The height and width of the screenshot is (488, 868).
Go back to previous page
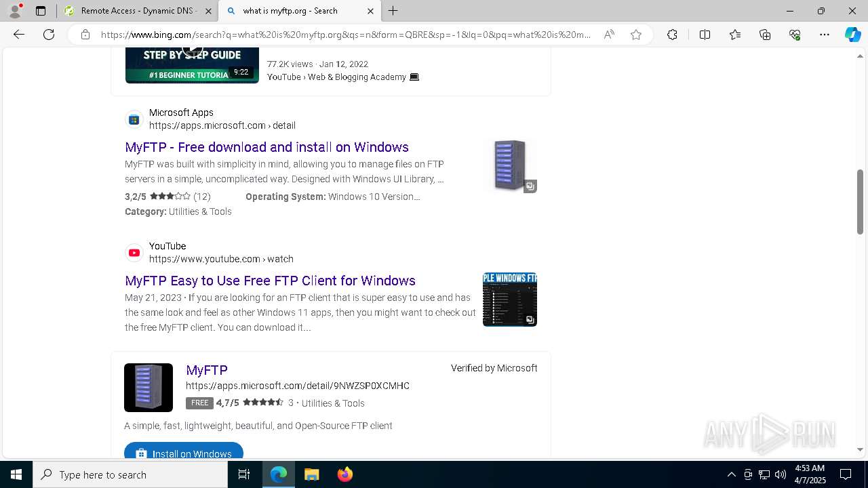pyautogui.click(x=19, y=35)
